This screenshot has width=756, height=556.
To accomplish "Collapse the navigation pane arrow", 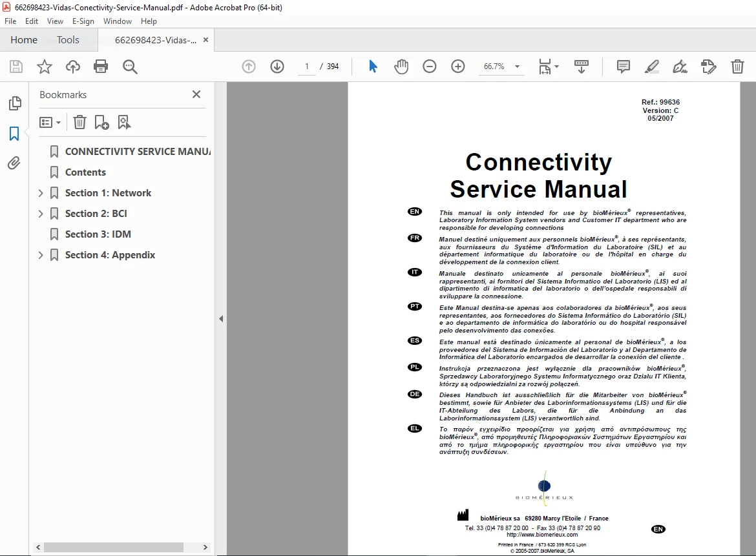I will click(221, 318).
